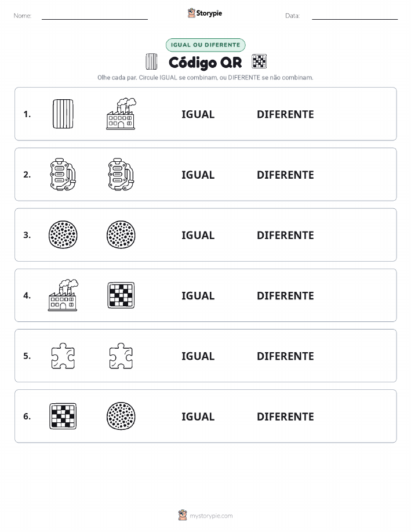Select DIFERENTE for row 1
This screenshot has height=532, width=411.
click(285, 114)
